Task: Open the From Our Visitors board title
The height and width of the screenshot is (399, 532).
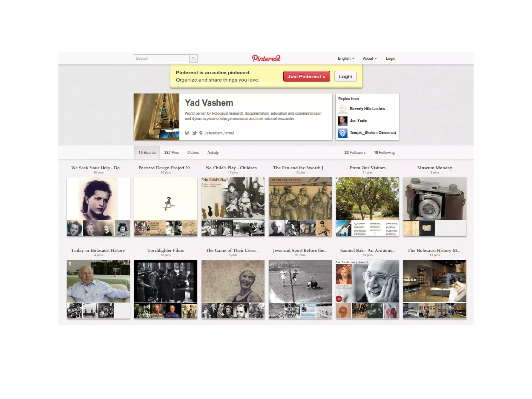Action: (367, 168)
